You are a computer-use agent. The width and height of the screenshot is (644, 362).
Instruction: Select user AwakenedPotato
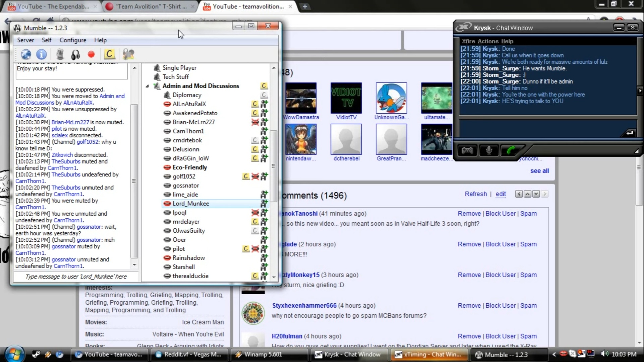(x=195, y=113)
